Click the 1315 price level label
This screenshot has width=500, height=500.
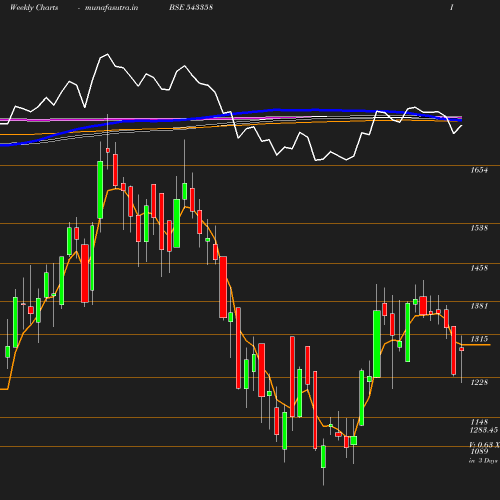coord(479,339)
